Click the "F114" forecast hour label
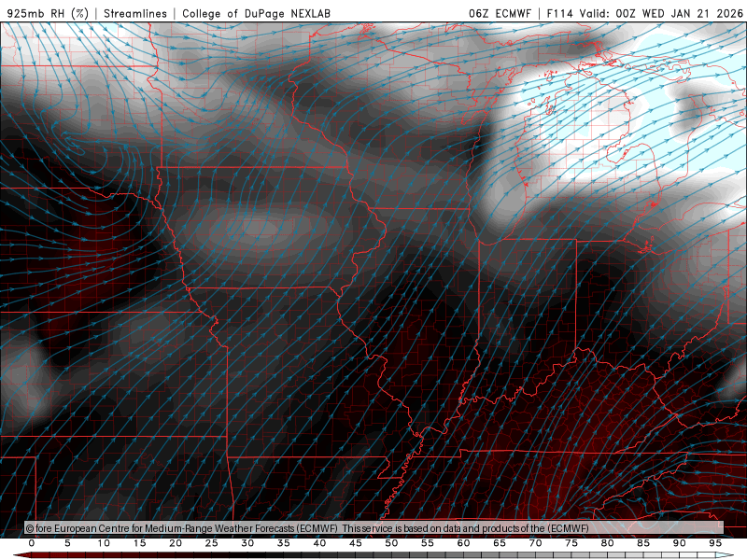This screenshot has height=560, width=747. [x=559, y=13]
